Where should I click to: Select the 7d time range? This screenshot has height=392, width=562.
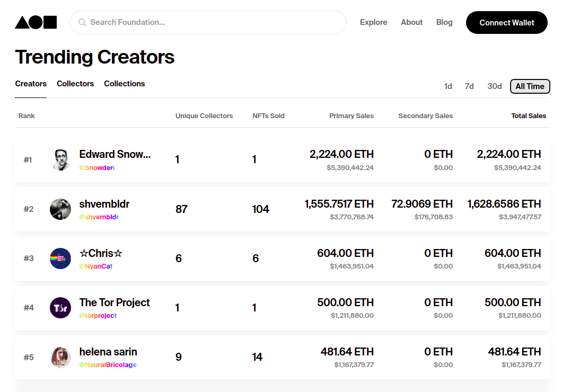click(469, 86)
